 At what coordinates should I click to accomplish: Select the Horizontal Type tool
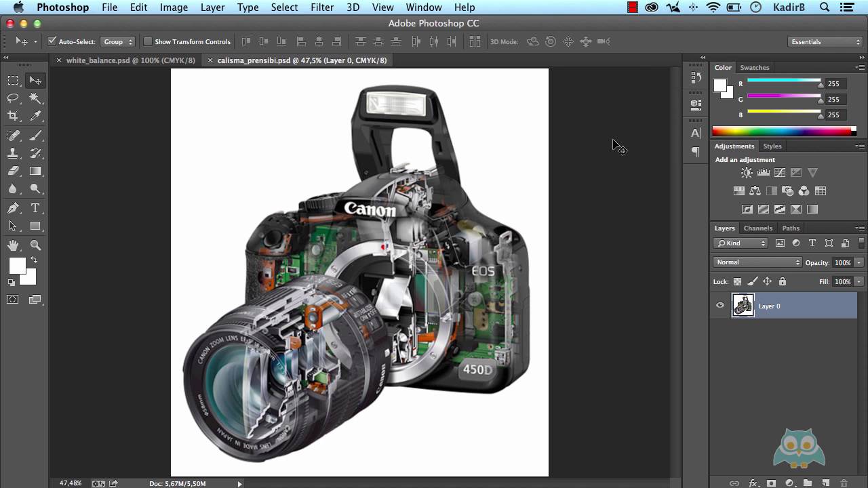(35, 208)
